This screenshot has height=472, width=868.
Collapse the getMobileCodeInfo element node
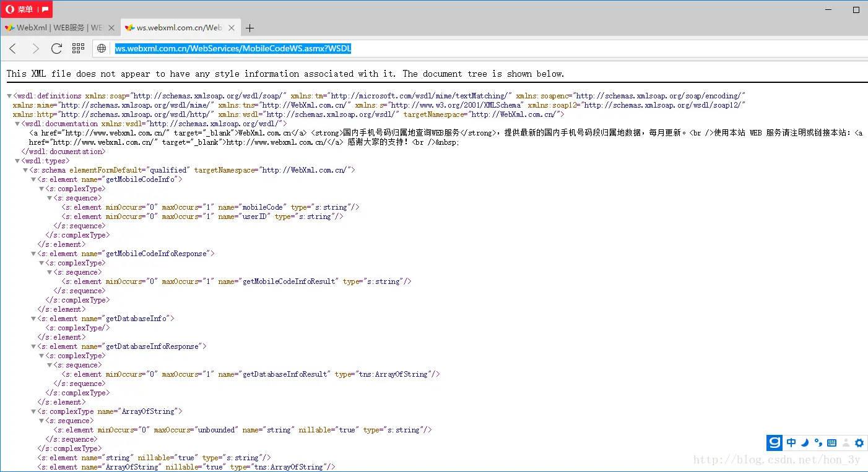point(33,179)
